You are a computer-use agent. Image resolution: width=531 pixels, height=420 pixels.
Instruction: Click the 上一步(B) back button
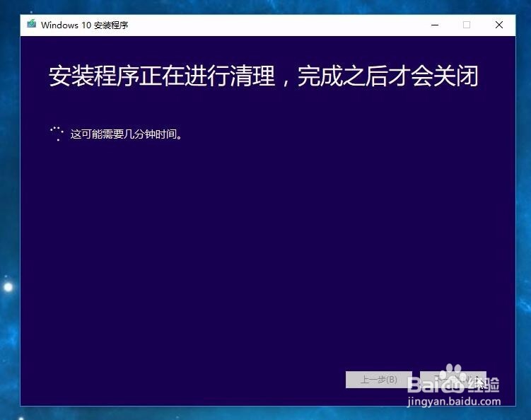click(378, 380)
